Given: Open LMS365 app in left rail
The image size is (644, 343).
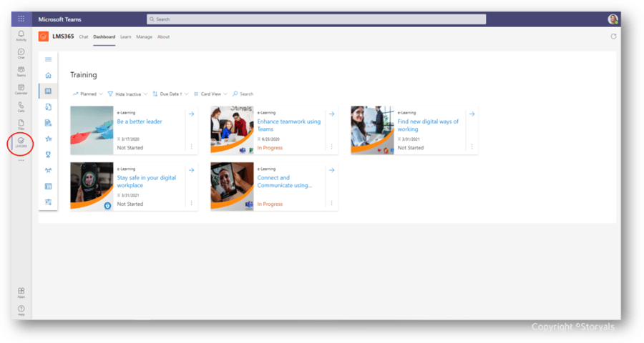Looking at the screenshot, I should [21, 142].
